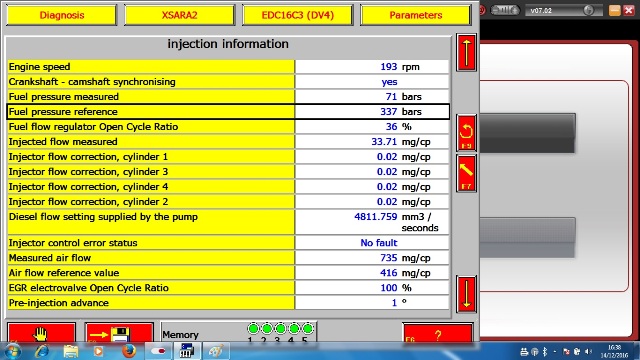Click the red F6 question mark help button
The image size is (640, 360).
438,333
